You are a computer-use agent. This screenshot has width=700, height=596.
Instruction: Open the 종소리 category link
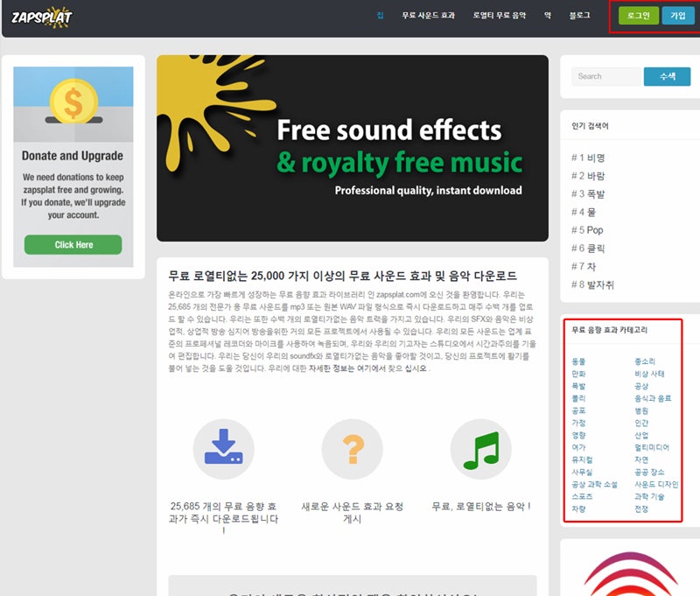pyautogui.click(x=645, y=361)
